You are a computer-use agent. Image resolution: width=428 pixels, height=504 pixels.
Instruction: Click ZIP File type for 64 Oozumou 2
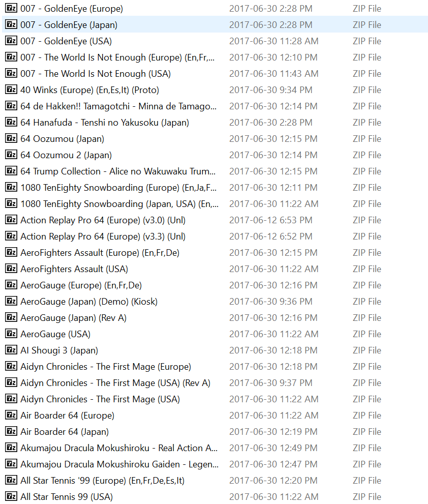367,155
